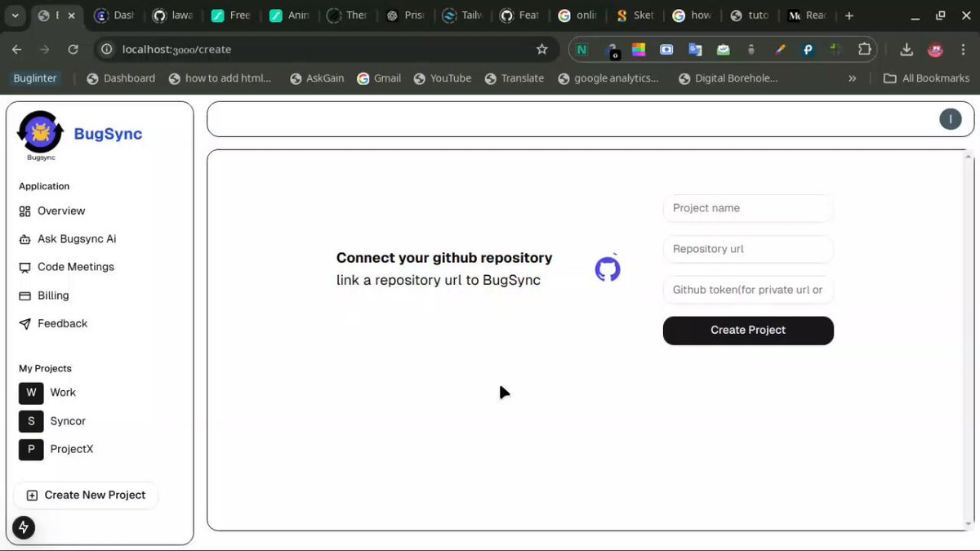Switch to the Tailw browser tab
The width and height of the screenshot is (980, 551).
(463, 16)
